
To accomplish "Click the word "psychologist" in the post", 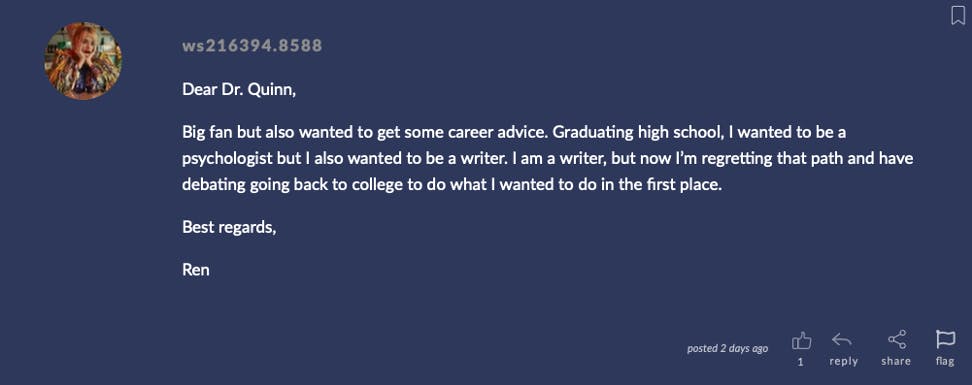I will click(228, 159).
